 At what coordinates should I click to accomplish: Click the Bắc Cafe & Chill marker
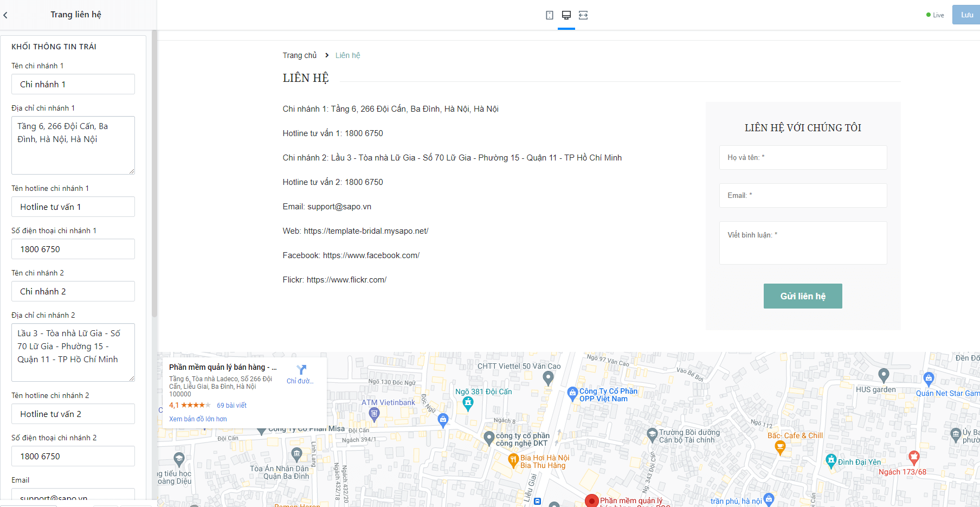coord(780,447)
